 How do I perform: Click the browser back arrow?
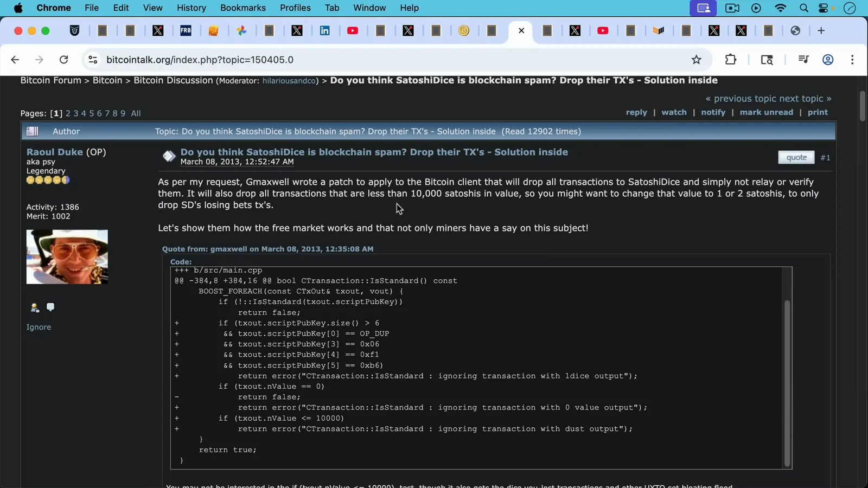[x=15, y=60]
